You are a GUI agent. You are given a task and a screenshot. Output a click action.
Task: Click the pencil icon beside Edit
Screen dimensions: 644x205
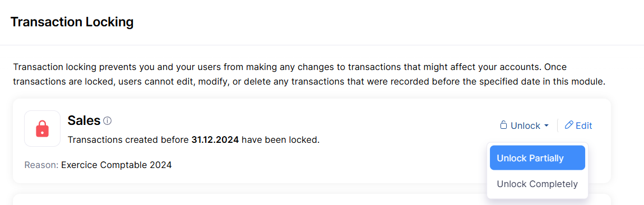pos(569,125)
